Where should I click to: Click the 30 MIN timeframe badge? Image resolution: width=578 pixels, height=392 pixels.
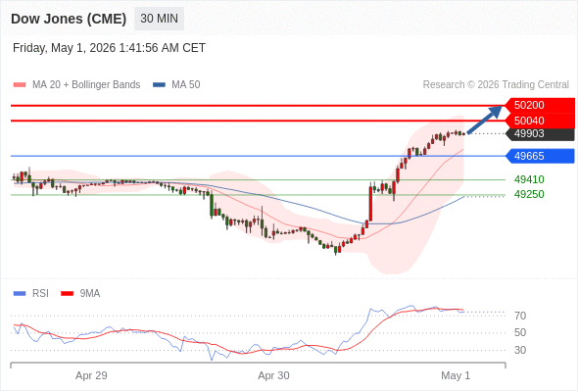click(159, 19)
